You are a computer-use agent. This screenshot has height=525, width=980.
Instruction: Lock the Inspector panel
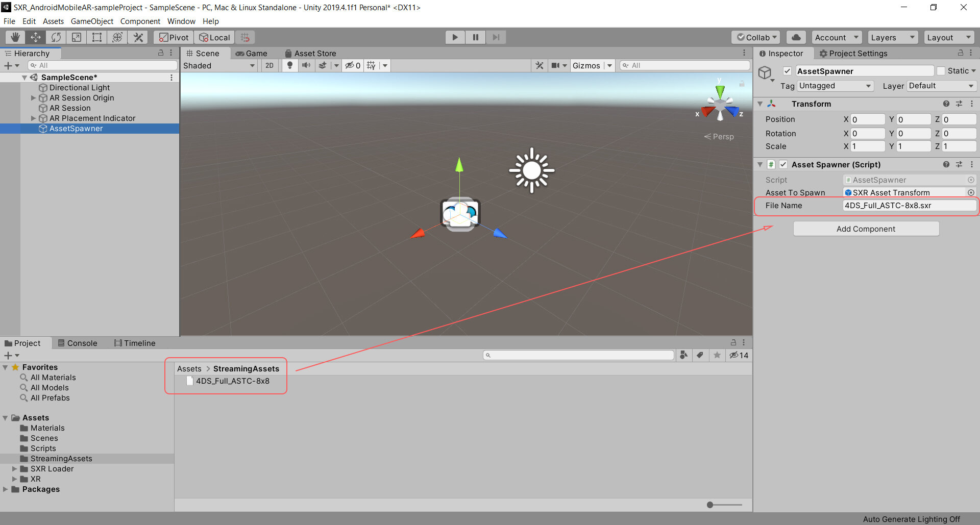tap(961, 53)
